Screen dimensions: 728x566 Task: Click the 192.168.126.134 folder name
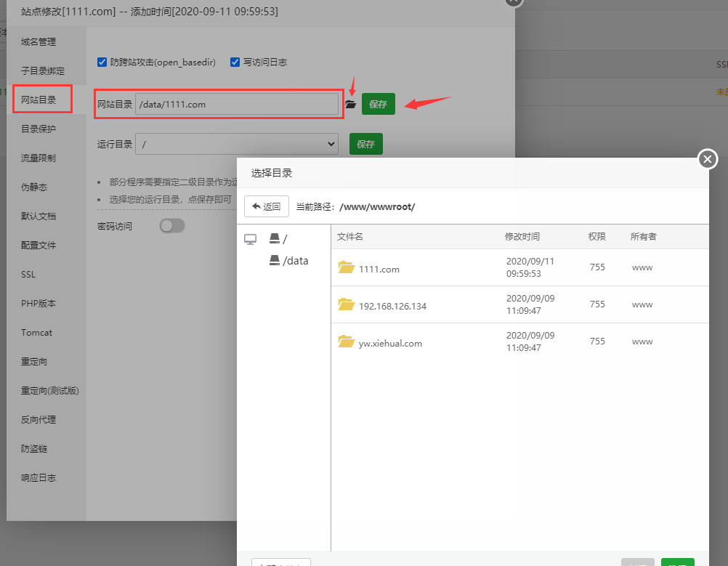[x=393, y=307]
